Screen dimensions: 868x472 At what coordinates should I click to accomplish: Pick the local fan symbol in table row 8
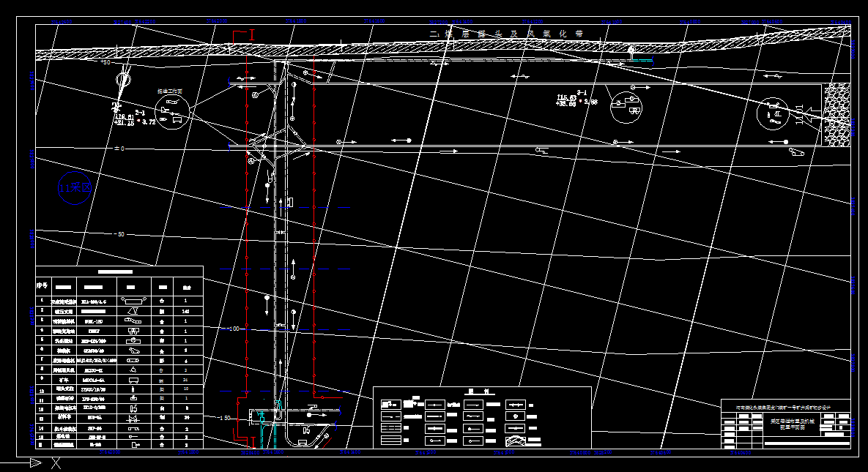[x=134, y=370]
